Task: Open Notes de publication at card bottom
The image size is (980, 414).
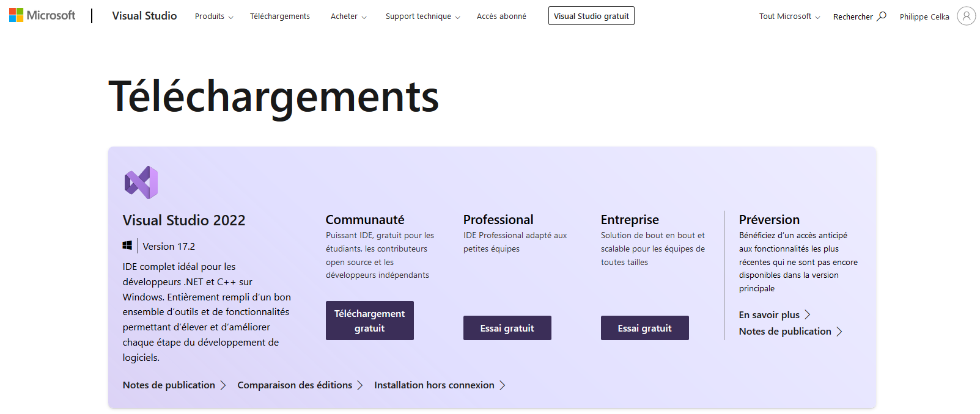Action: pyautogui.click(x=174, y=385)
